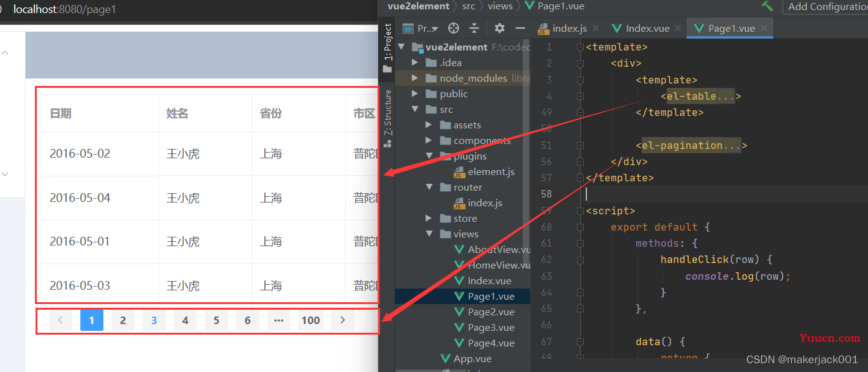
Task: Open element.js in the plugins folder
Action: [484, 171]
